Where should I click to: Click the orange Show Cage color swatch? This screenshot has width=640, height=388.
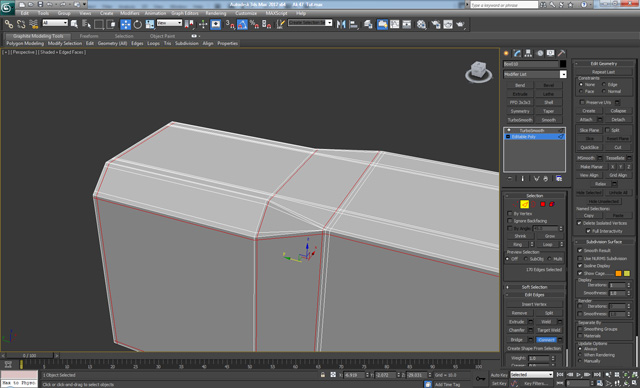click(x=618, y=273)
